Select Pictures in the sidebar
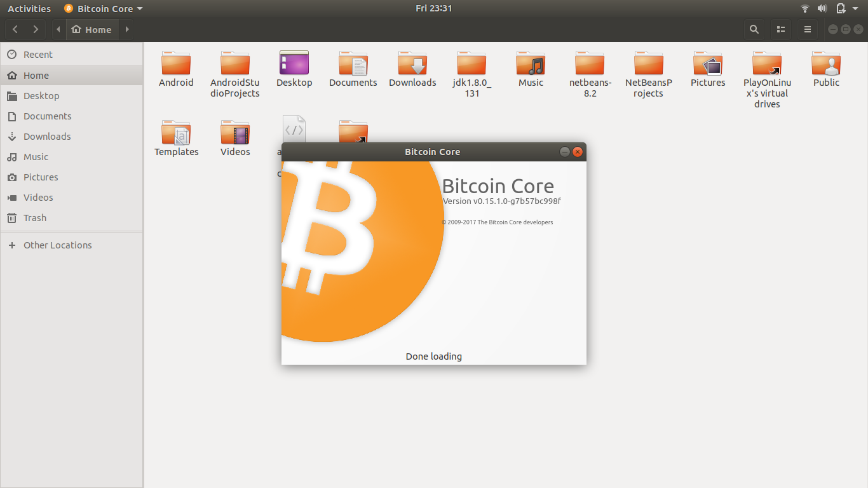This screenshot has height=488, width=868. point(72,177)
